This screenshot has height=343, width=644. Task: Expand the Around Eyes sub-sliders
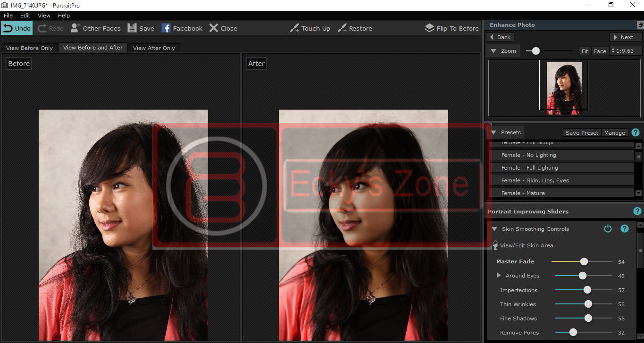pyautogui.click(x=499, y=275)
